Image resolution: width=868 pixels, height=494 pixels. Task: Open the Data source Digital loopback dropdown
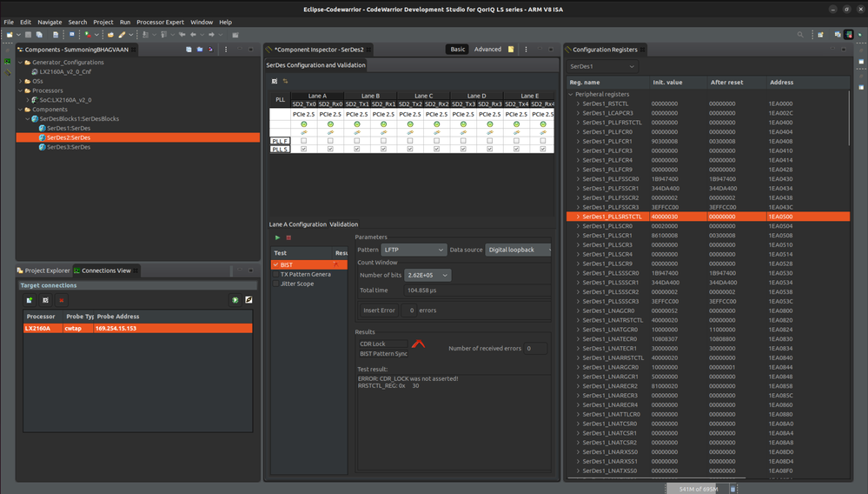519,250
